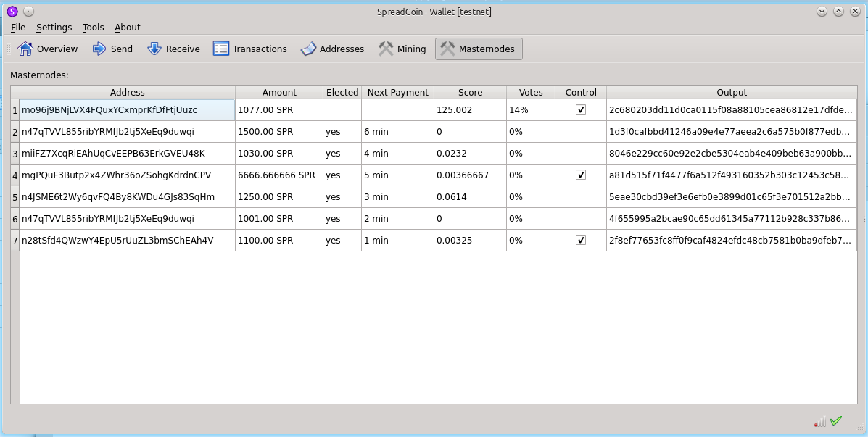This screenshot has height=437, width=868.
Task: Click the SpreadCoin purple logo in title bar
Action: [12, 11]
